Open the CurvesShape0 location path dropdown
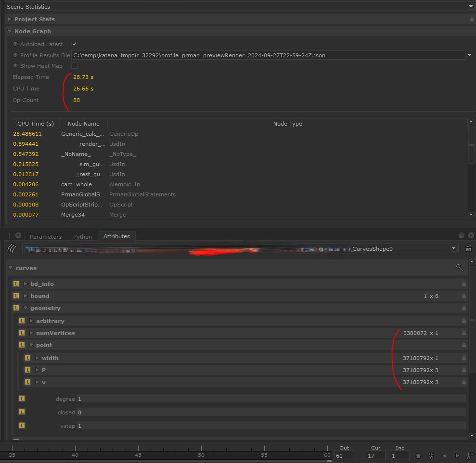The image size is (476, 463). point(453,249)
